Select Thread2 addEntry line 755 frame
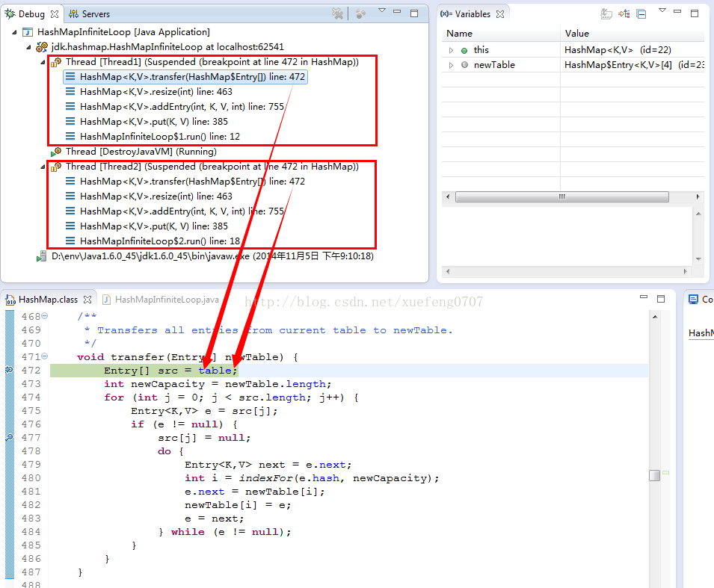This screenshot has height=588, width=714. pyautogui.click(x=174, y=211)
